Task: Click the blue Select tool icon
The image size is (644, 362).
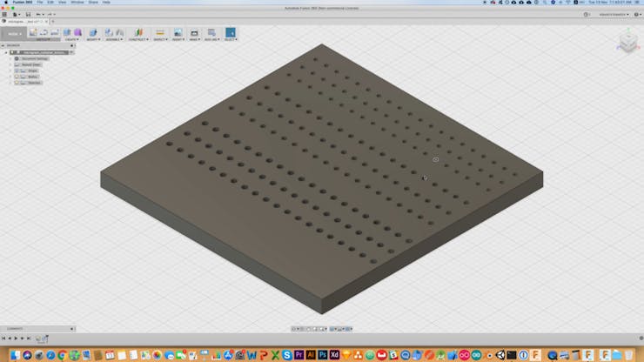Action: click(231, 32)
